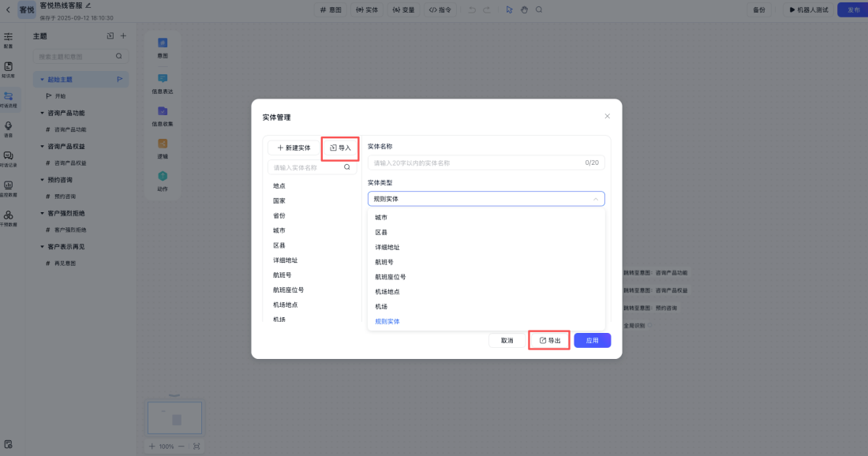
Task: Select 航班号 entity type option
Action: (x=387, y=261)
